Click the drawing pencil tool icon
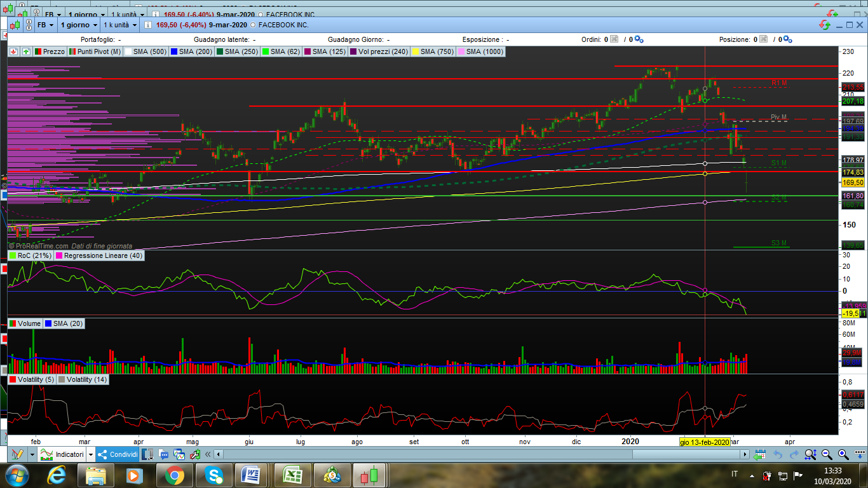Image resolution: width=868 pixels, height=488 pixels. [17, 454]
